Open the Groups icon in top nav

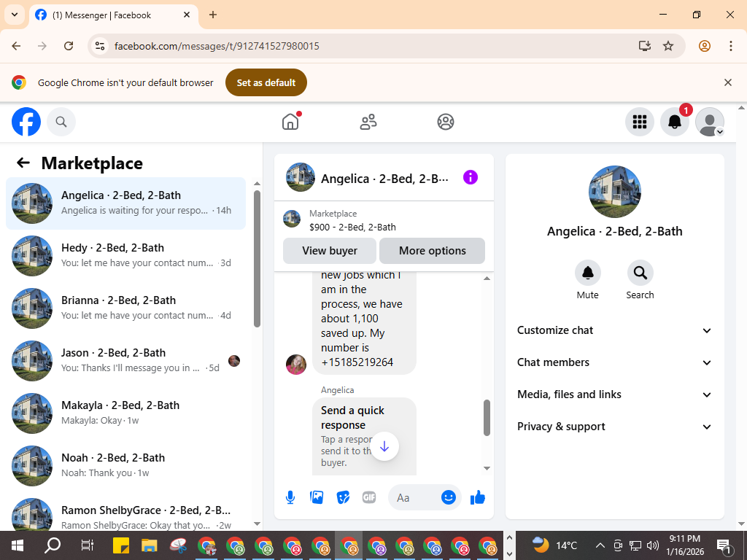pyautogui.click(x=446, y=122)
